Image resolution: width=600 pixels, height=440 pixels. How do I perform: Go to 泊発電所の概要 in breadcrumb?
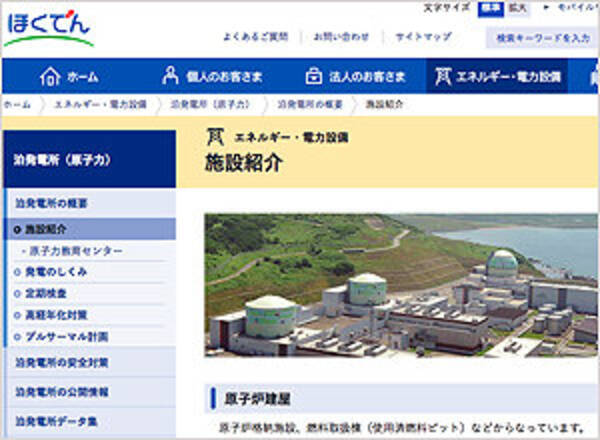pos(310,104)
